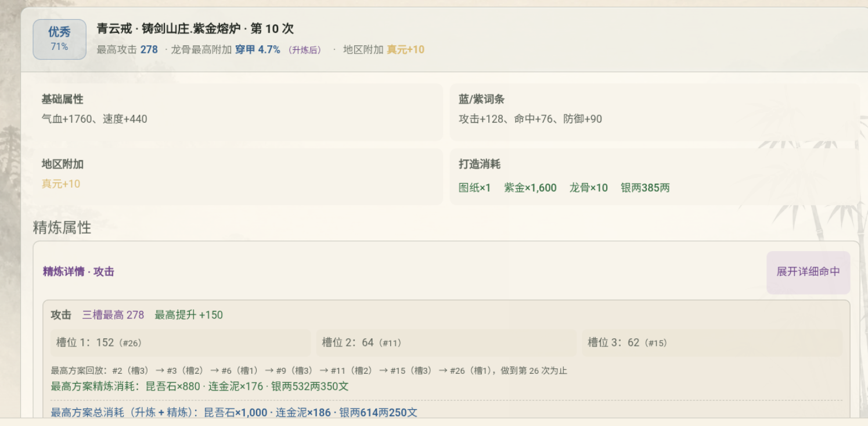Select the 槽位 1：152 (#26) slot box

pos(181,343)
